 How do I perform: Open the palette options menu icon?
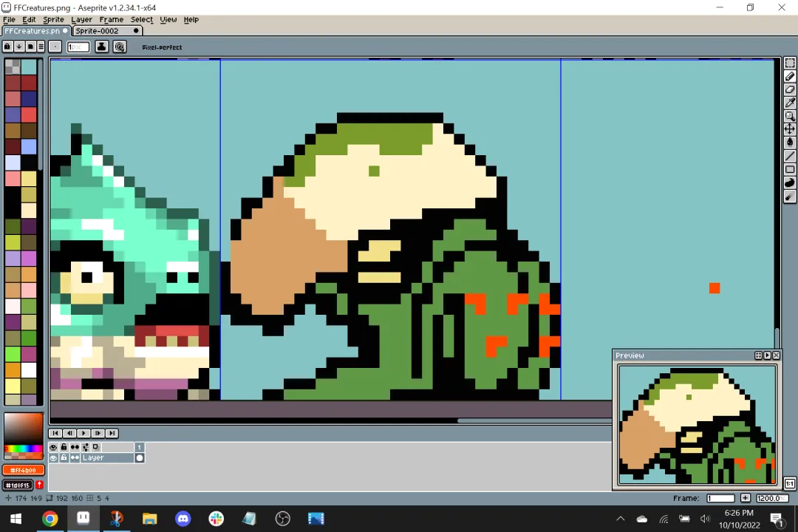[x=41, y=47]
